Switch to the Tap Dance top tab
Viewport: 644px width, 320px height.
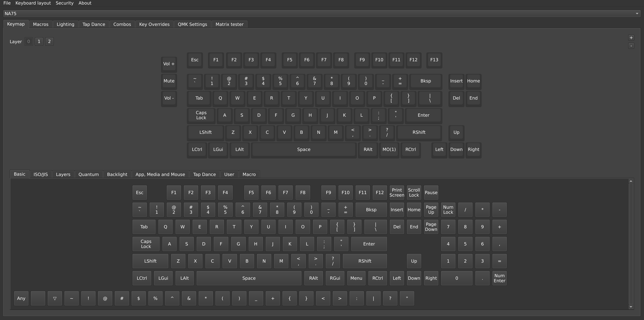94,24
